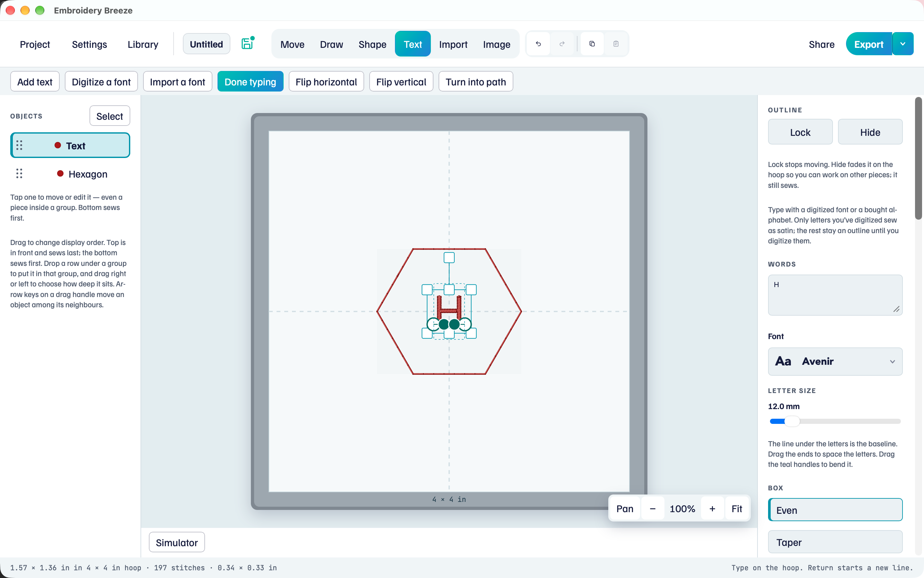This screenshot has height=578, width=924.
Task: Open the Export options dropdown arrow
Action: [903, 44]
